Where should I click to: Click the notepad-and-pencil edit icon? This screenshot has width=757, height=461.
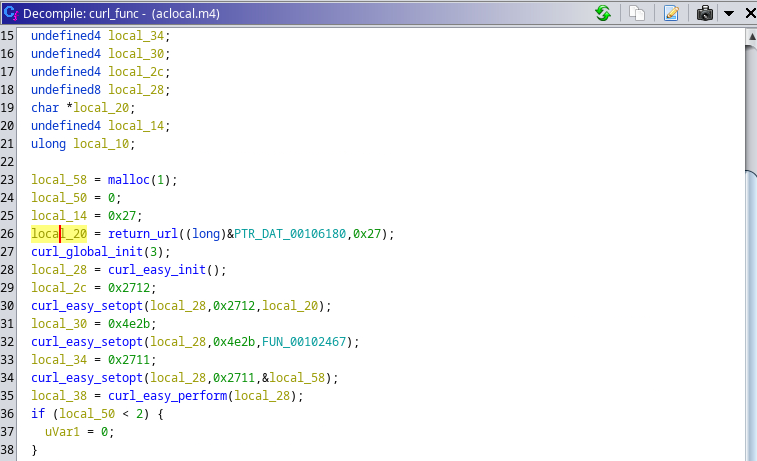(670, 13)
